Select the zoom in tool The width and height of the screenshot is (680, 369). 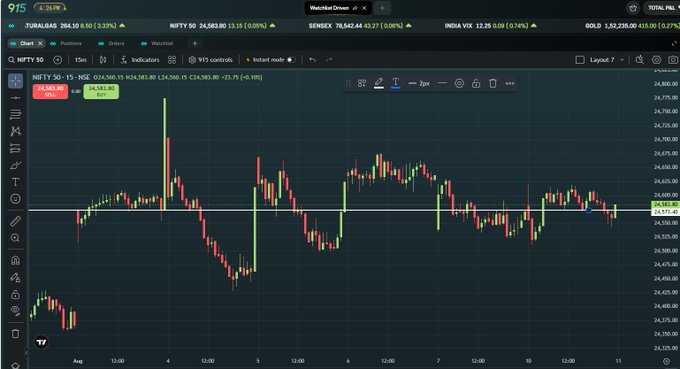click(15, 238)
